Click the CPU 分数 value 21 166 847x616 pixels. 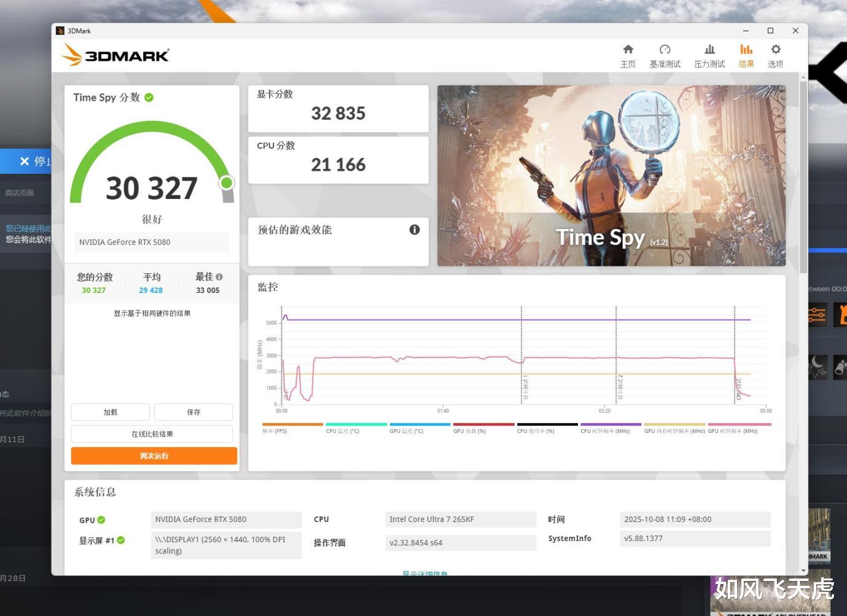338,165
